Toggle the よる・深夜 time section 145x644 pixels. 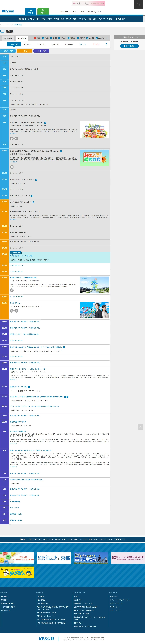tap(41, 51)
